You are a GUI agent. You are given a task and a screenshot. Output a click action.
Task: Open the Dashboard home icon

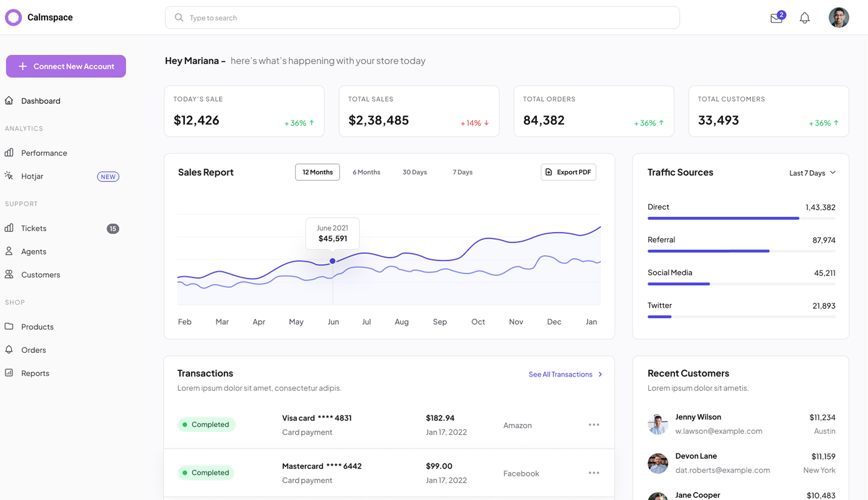9,101
